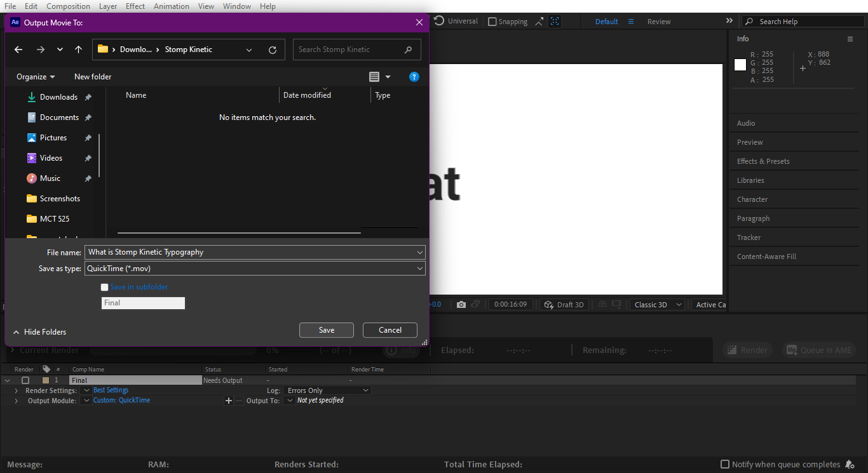Screen dimensions: 868x473
Task: Click the Search Help field
Action: (x=804, y=22)
